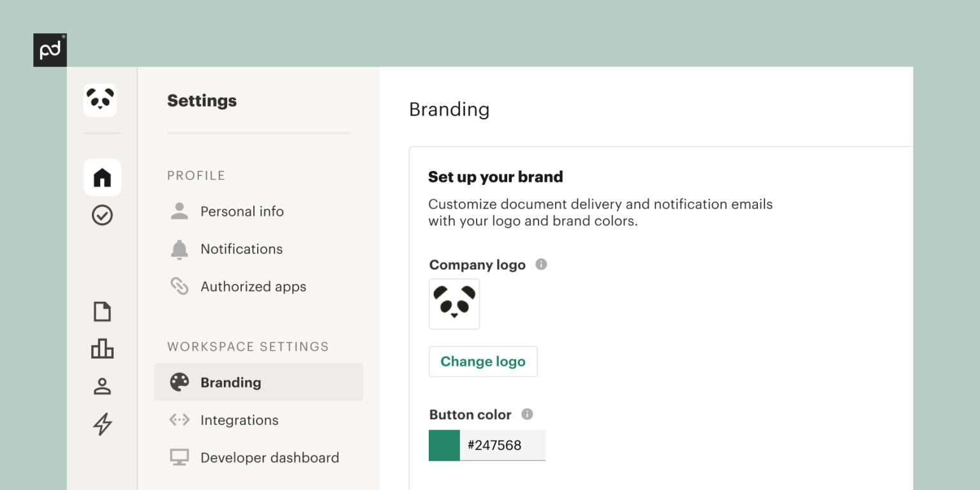The image size is (980, 490).
Task: Click the green button color swatch
Action: click(443, 445)
